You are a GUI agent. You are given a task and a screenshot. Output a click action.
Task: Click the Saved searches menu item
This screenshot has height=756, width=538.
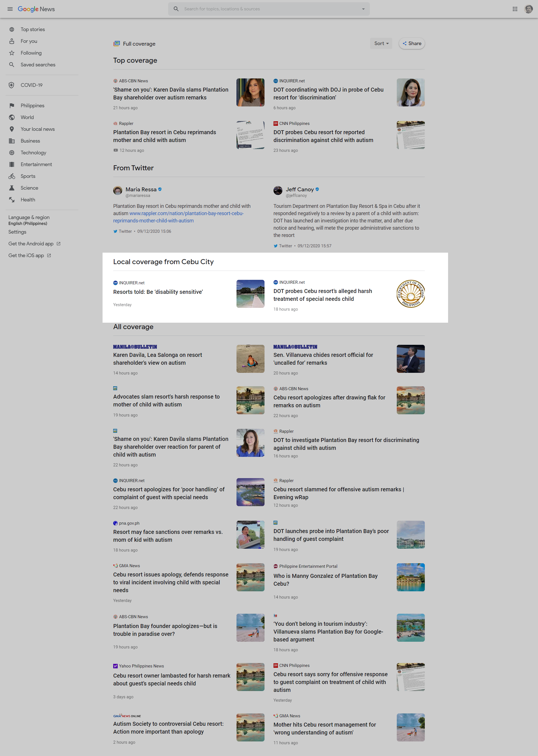click(x=38, y=65)
